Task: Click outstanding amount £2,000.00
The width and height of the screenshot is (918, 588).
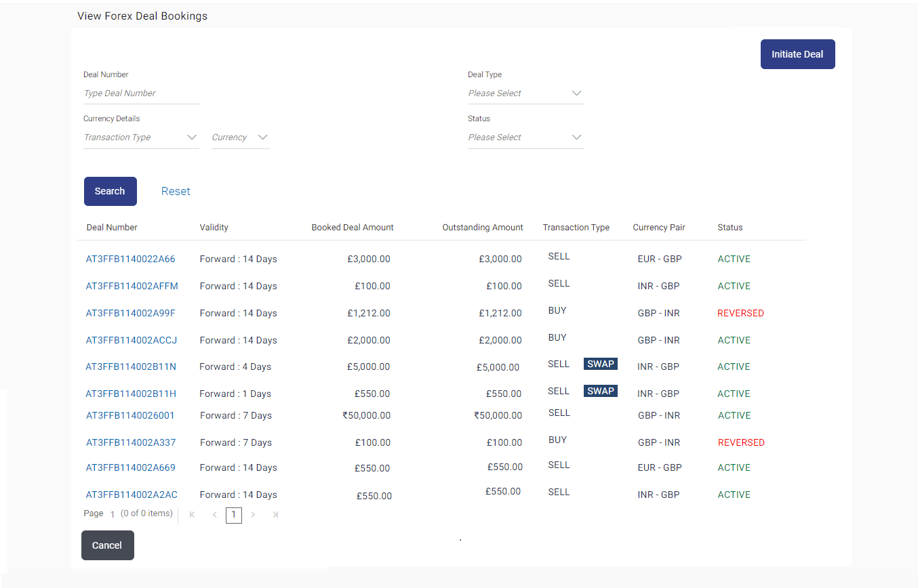Action: [x=500, y=340]
